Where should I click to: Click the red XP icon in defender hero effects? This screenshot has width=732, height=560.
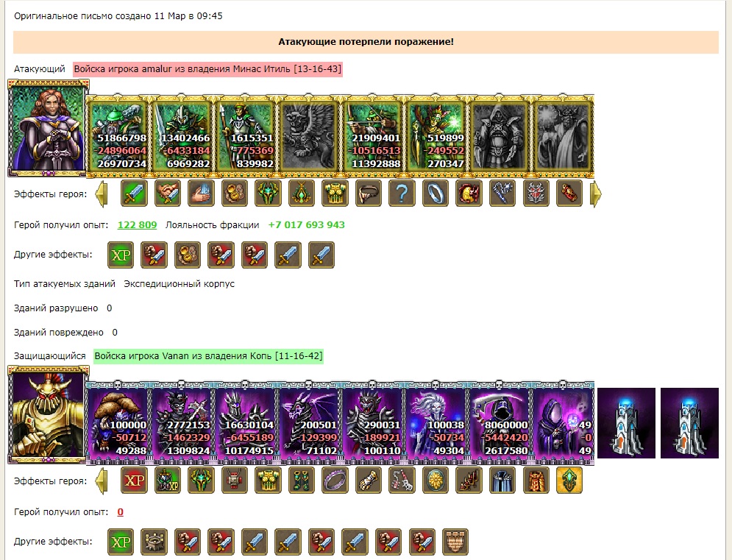point(134,480)
